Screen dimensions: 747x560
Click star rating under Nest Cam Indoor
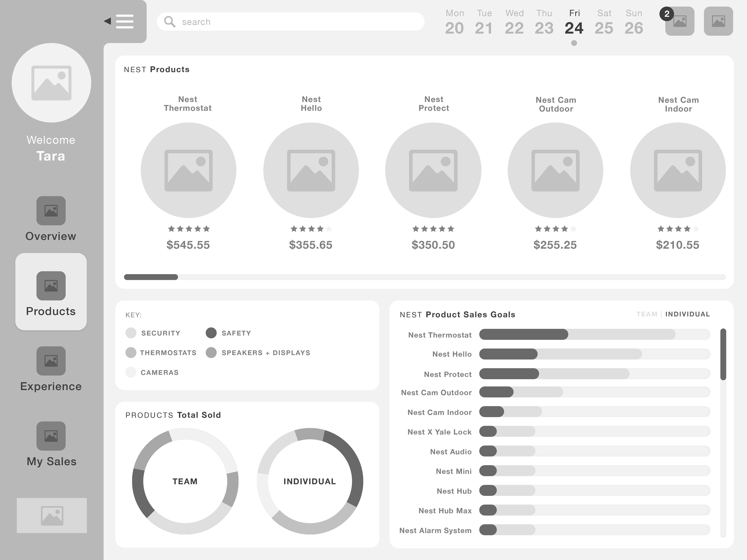coord(678,229)
